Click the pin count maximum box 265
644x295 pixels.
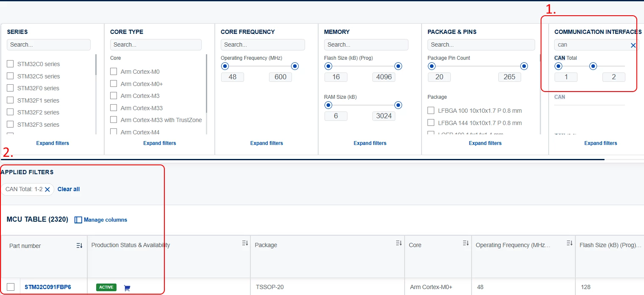(510, 77)
